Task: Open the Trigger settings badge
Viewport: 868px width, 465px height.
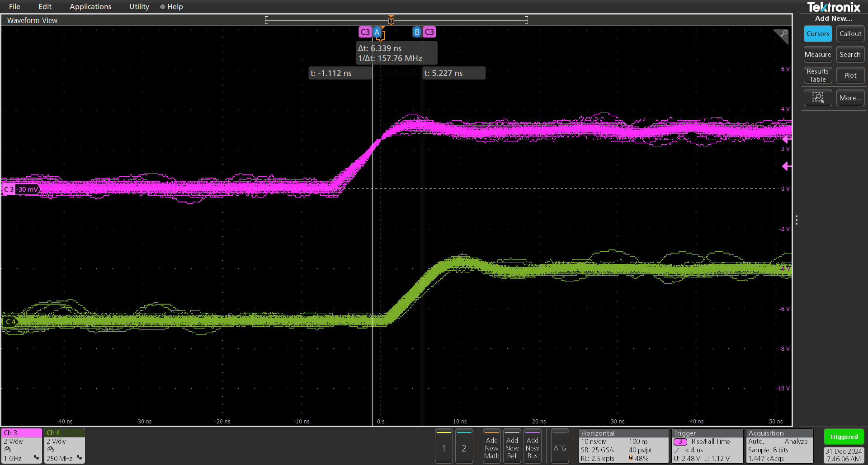Action: 707,446
